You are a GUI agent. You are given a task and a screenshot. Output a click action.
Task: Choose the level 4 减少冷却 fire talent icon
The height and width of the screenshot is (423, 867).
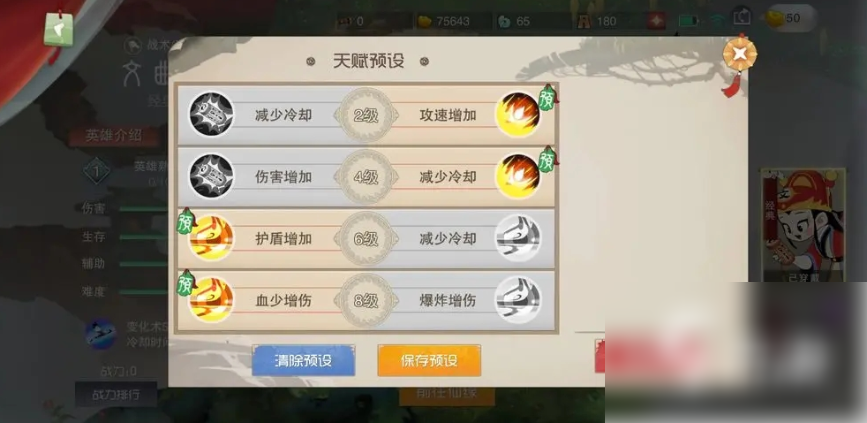click(518, 176)
